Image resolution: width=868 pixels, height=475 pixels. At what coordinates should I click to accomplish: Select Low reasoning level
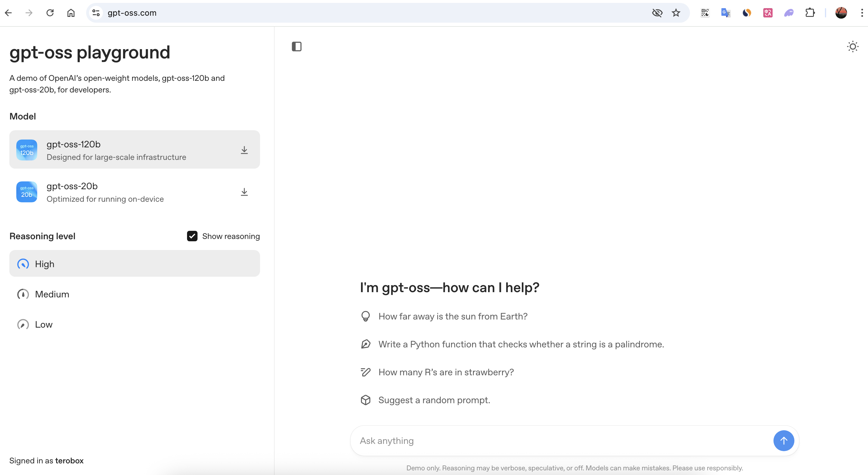pos(134,324)
